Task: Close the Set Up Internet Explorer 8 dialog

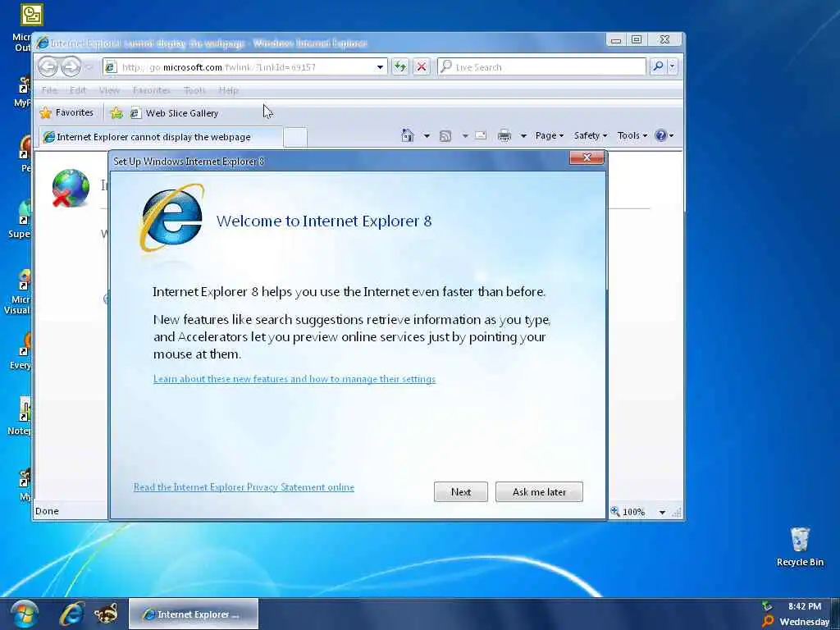Action: pyautogui.click(x=587, y=157)
